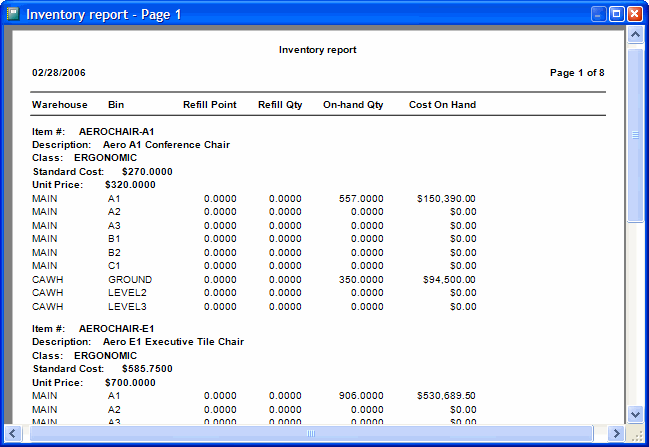Click the horizontal scrollbar left arrow

coord(12,433)
